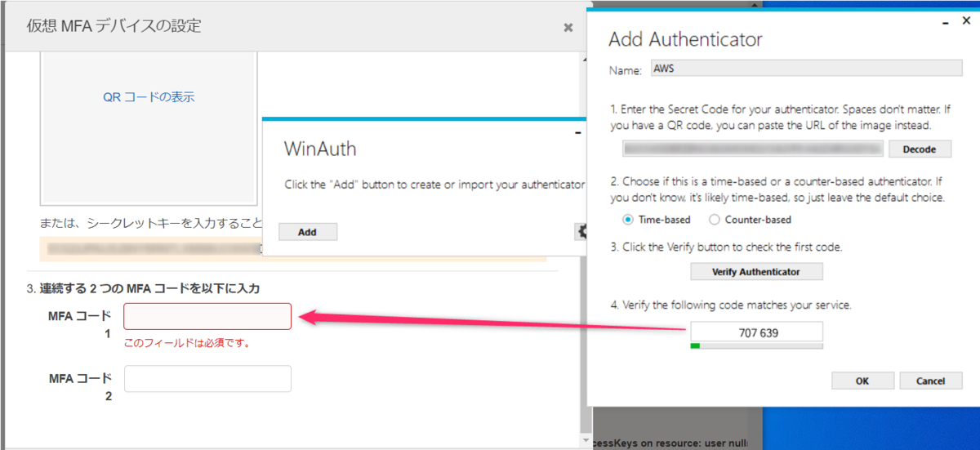The height and width of the screenshot is (450, 980).
Task: Click the このフィールドは必須です error text
Action: coord(186,343)
